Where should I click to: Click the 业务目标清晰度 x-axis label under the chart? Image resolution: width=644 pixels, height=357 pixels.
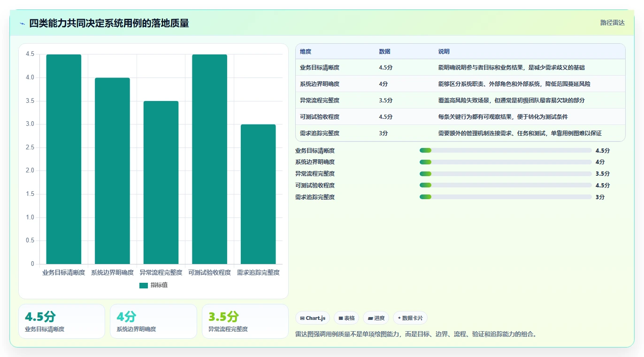point(64,272)
